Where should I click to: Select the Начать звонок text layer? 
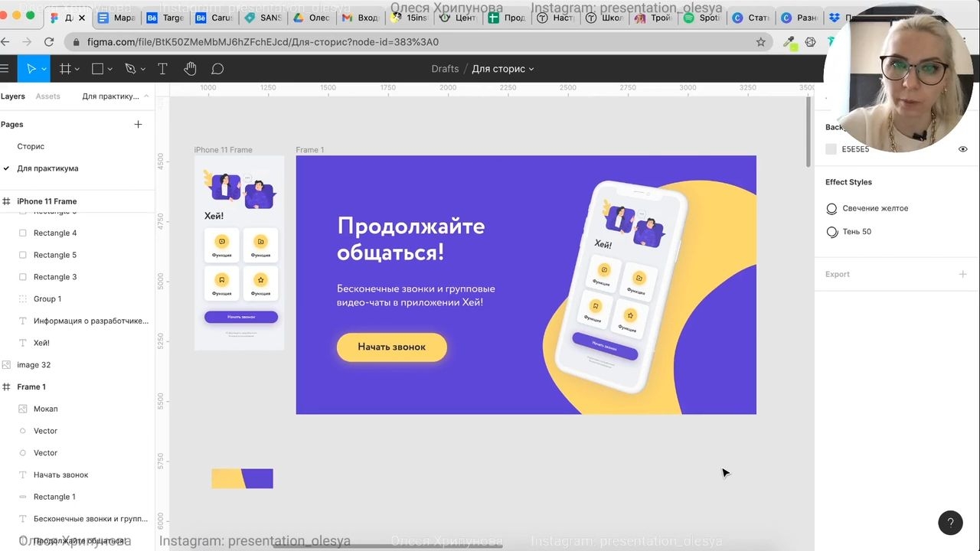[x=77, y=474]
